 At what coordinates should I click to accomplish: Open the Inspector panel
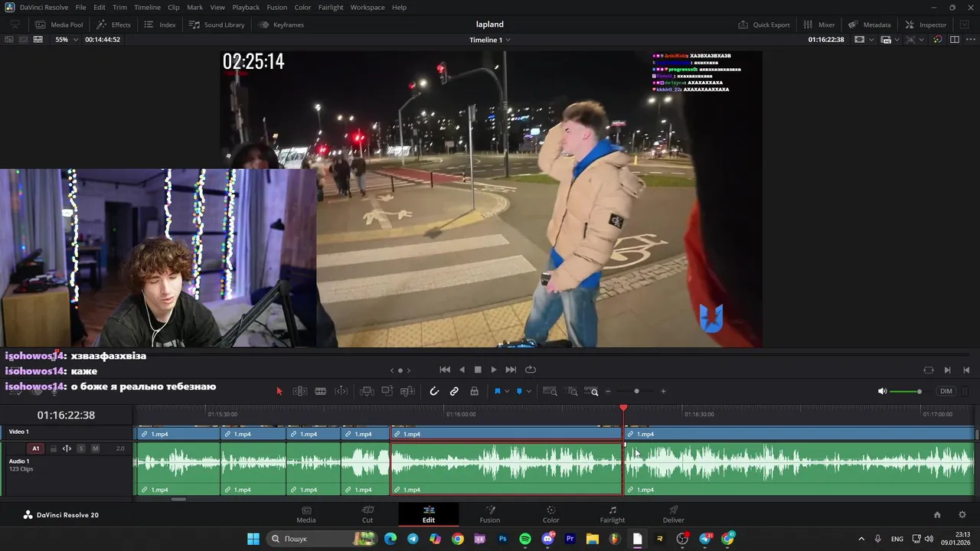point(926,24)
